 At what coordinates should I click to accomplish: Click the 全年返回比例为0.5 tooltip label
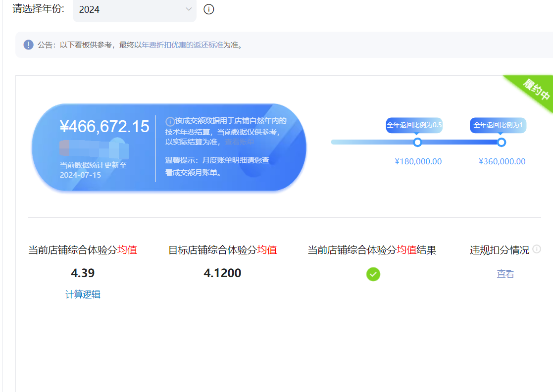[414, 125]
